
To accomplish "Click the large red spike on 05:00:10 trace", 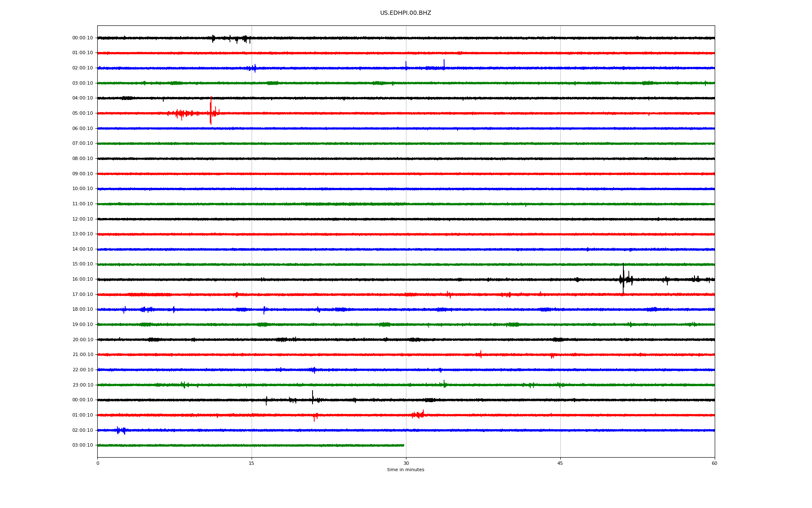I will (x=211, y=111).
